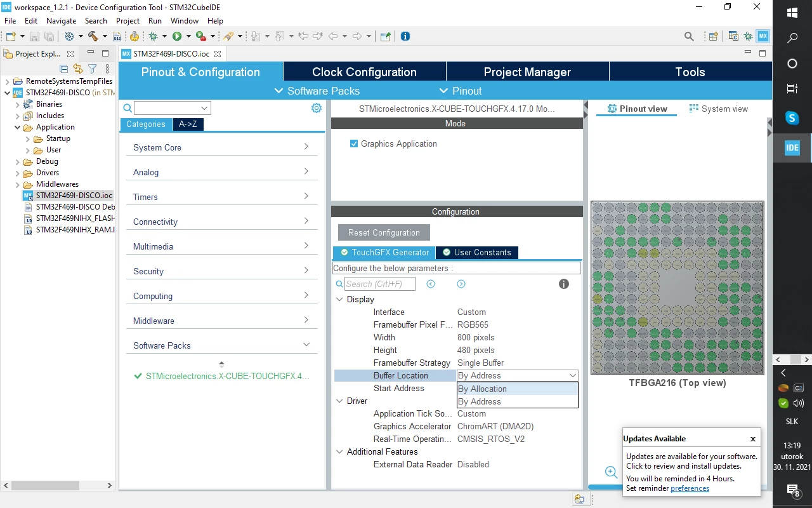The height and width of the screenshot is (508, 812).
Task: Collapse the STM32F469I-DISCO project tree
Action: point(7,93)
